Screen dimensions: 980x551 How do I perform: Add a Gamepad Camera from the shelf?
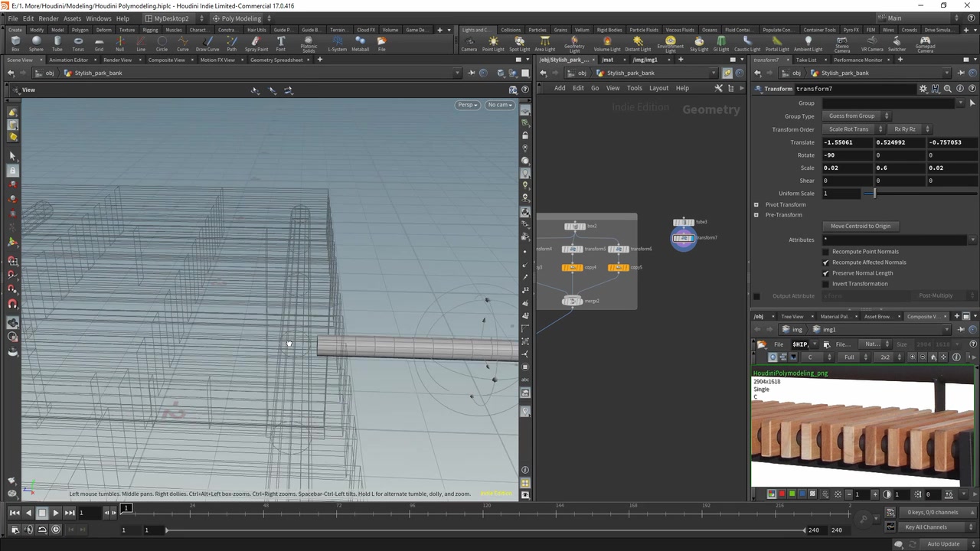(925, 44)
